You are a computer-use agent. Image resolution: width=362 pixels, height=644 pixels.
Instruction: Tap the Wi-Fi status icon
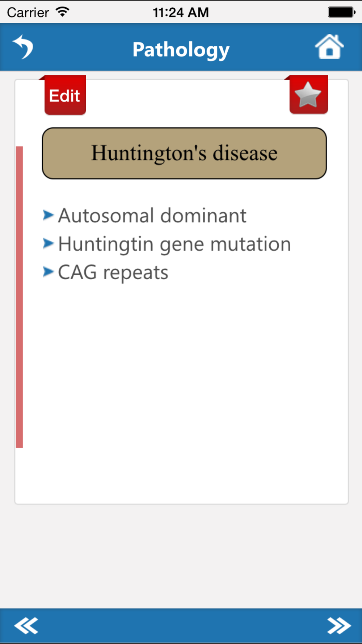point(63,12)
